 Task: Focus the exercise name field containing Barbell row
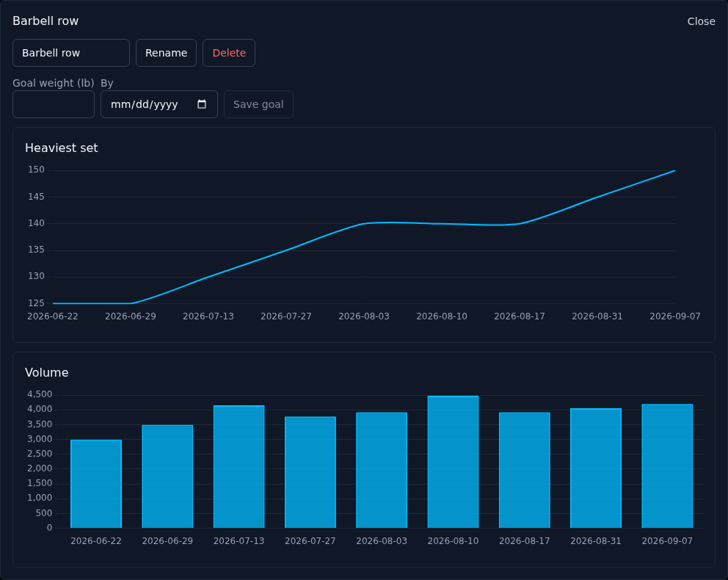(71, 53)
